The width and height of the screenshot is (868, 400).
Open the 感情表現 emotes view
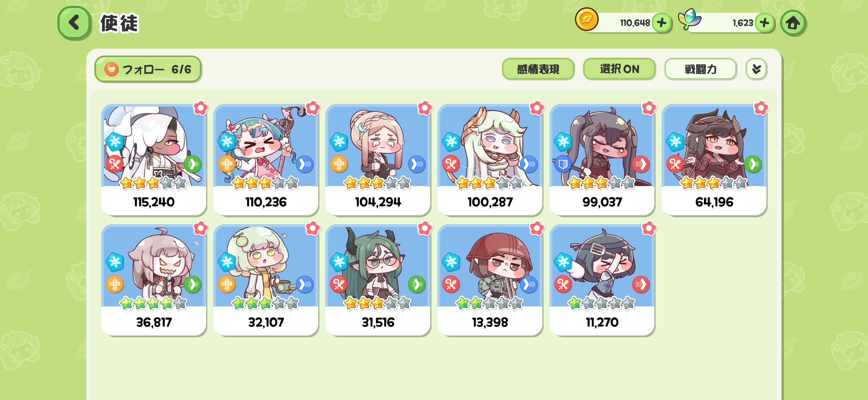[538, 69]
